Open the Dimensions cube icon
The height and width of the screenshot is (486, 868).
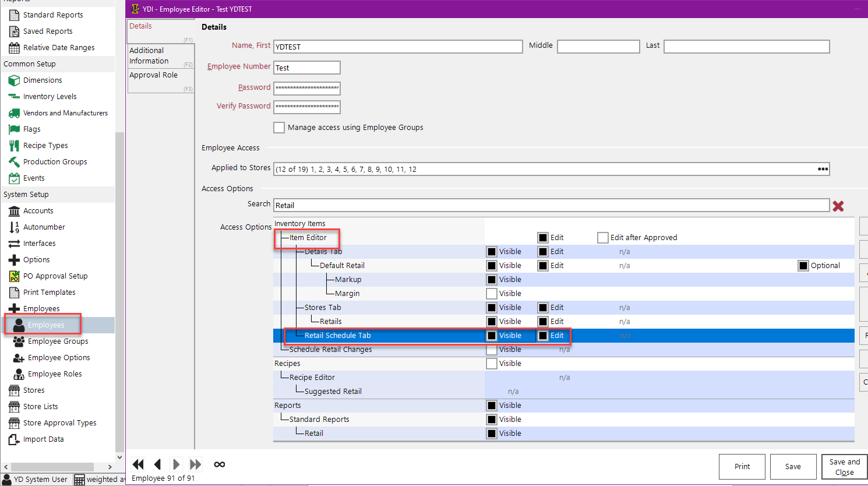pyautogui.click(x=14, y=80)
